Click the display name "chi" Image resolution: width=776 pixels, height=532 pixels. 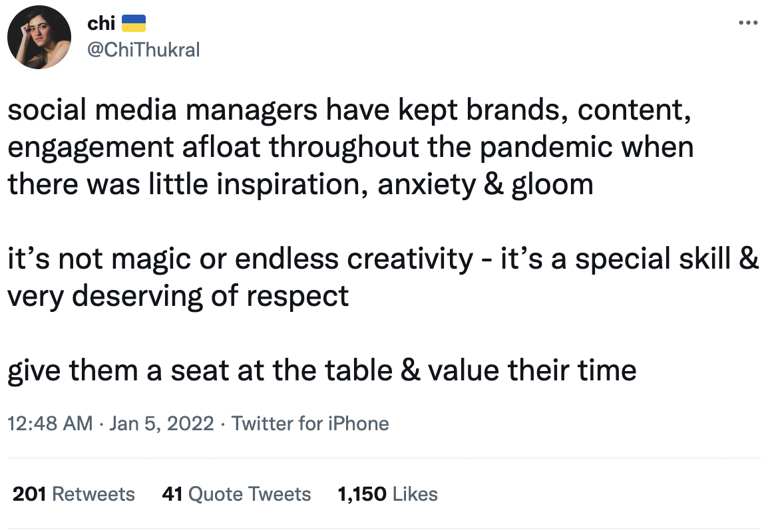tap(101, 24)
